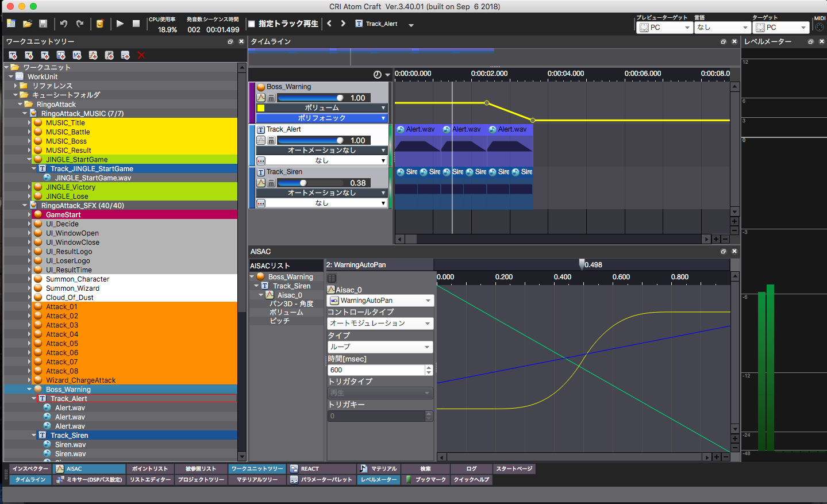The image size is (827, 504).
Task: Increase the 時間[msec] value with stepper up
Action: click(x=429, y=368)
